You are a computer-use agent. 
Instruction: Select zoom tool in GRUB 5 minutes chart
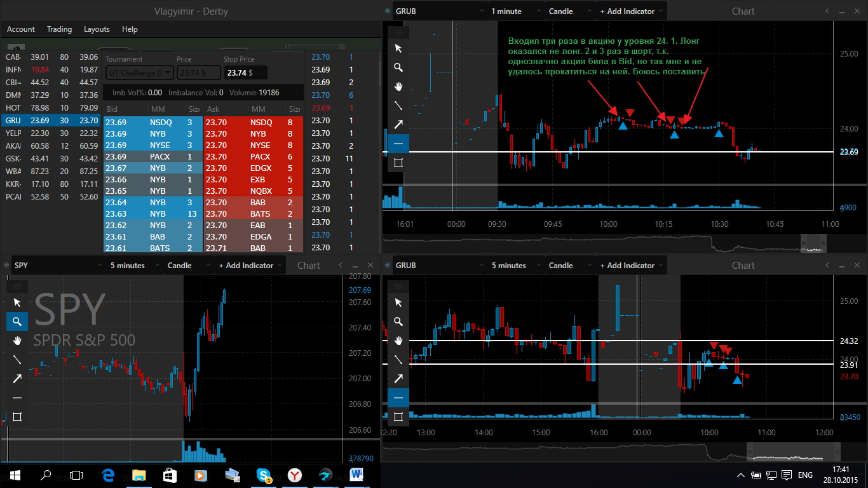pos(398,322)
